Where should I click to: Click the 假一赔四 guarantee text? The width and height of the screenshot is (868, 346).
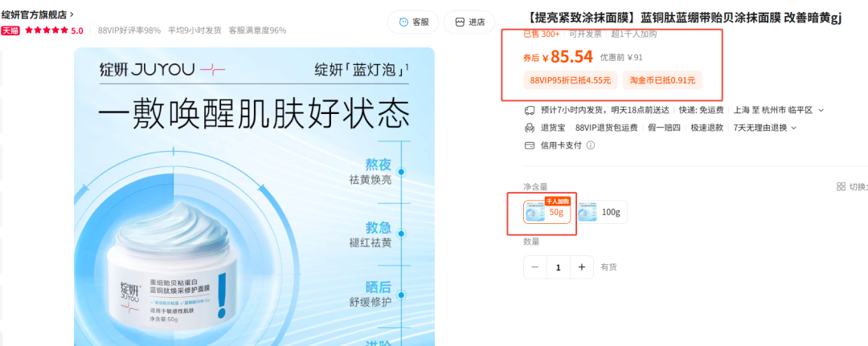[x=664, y=128]
